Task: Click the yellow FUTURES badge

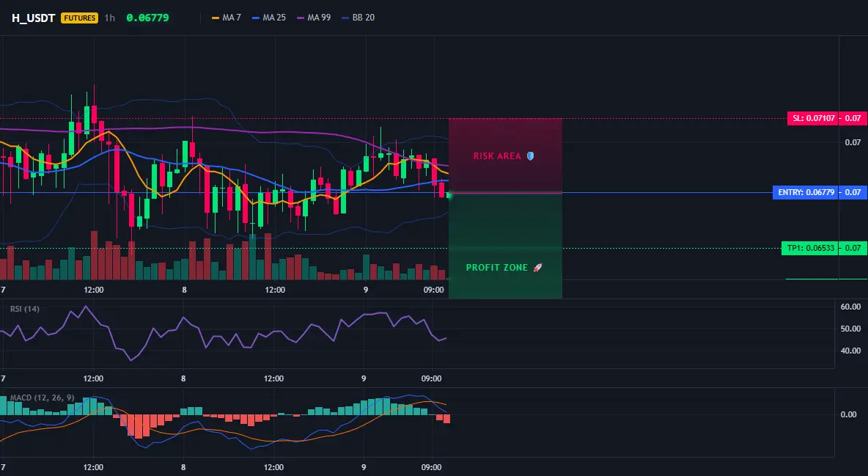Action: coord(80,18)
